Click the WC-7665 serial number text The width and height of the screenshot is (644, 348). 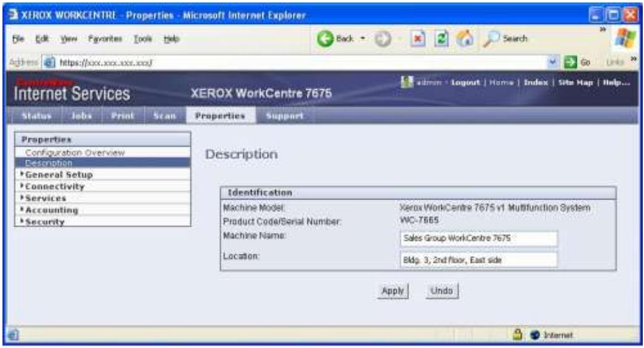(x=419, y=220)
